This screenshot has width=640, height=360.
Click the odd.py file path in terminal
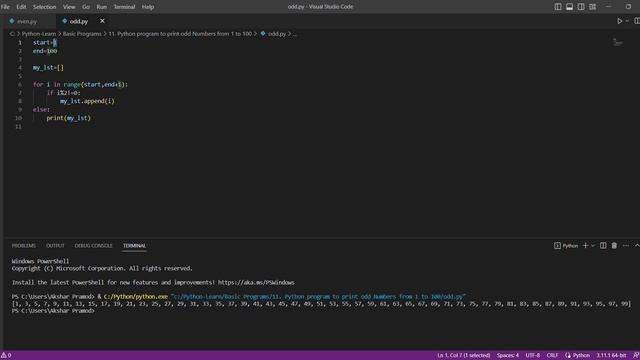coord(318,297)
